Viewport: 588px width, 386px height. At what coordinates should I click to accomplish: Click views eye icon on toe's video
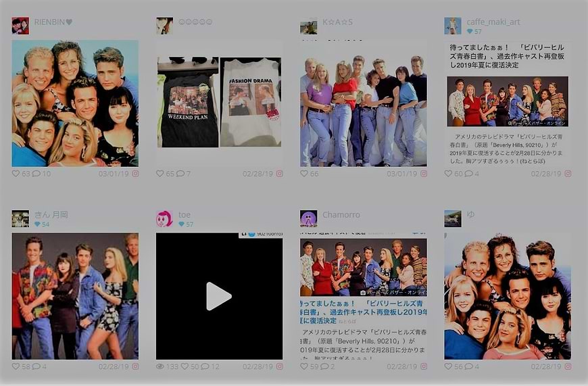(160, 366)
